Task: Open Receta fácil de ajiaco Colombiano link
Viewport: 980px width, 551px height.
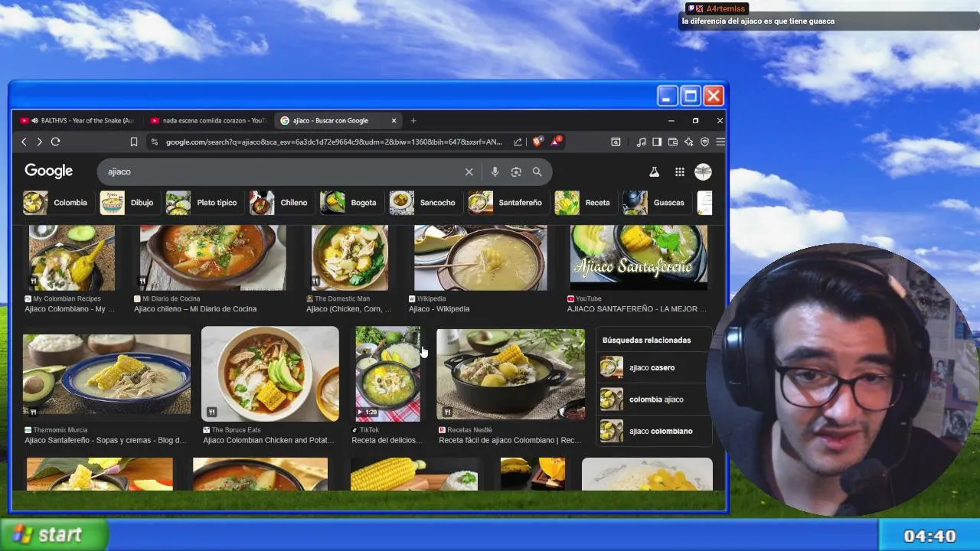Action: tap(510, 441)
